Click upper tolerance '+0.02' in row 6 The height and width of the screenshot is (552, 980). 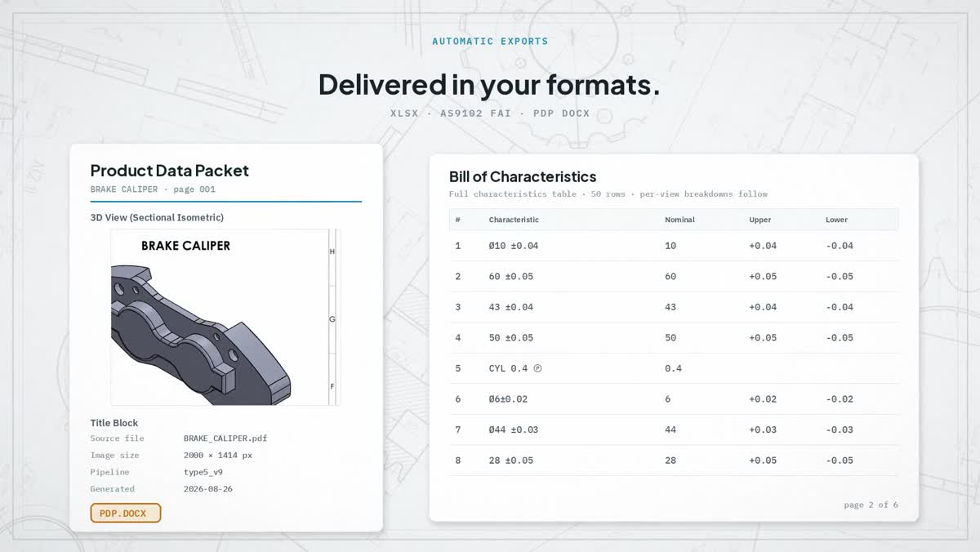coord(763,399)
